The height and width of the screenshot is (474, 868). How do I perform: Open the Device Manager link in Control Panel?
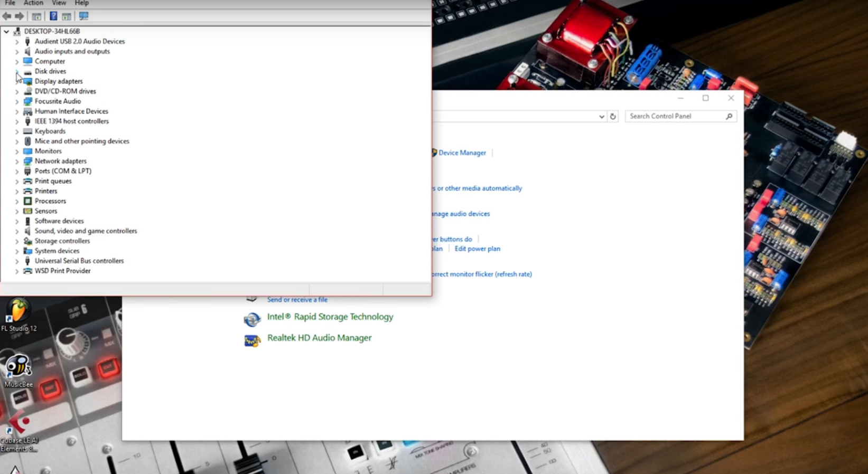pos(462,153)
